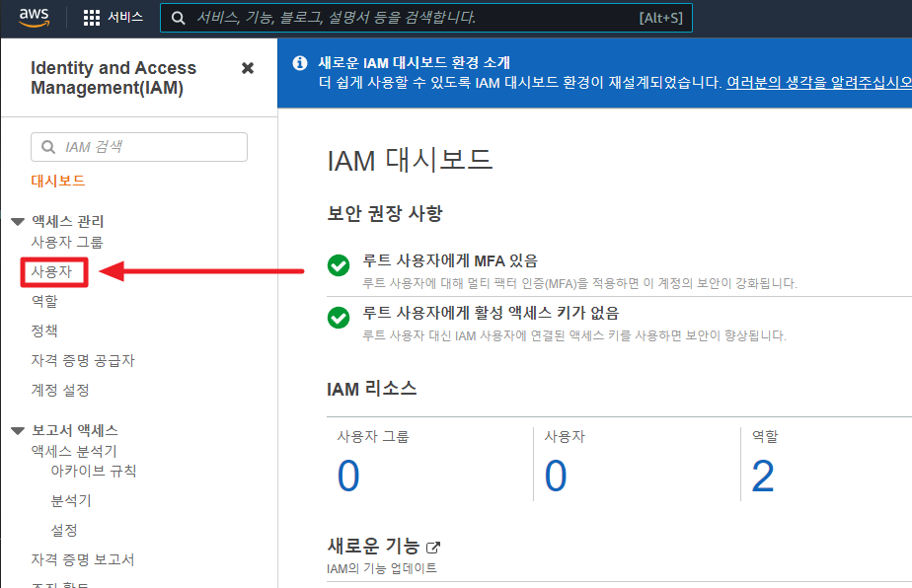The width and height of the screenshot is (912, 588).
Task: Open the services grid icon
Action: [92, 18]
